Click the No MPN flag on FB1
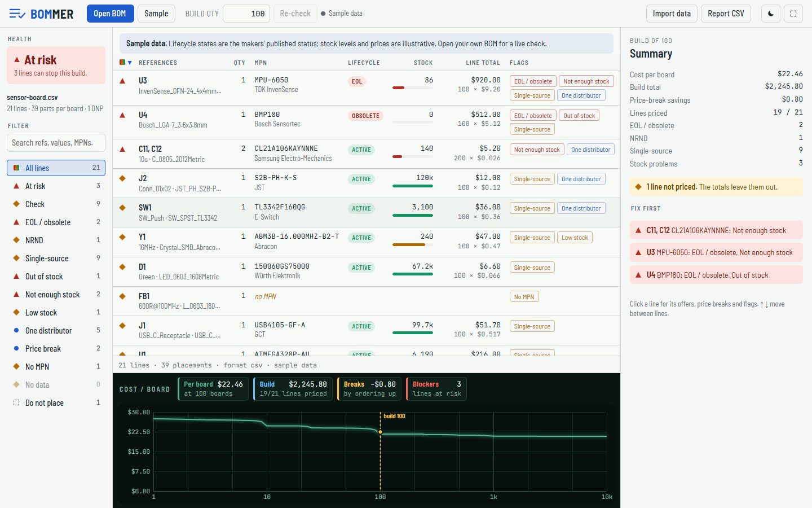 (x=524, y=297)
